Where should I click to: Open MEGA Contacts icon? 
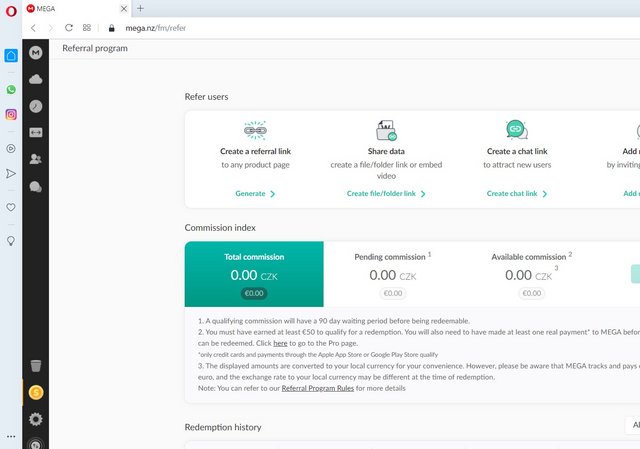pos(36,159)
